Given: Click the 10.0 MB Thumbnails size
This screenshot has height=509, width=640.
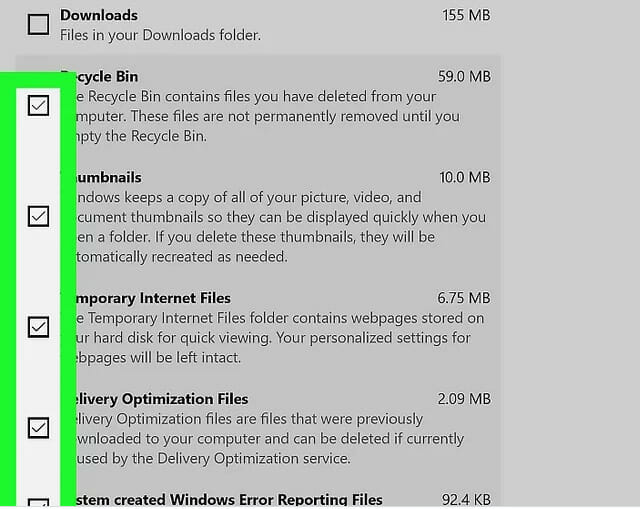Looking at the screenshot, I should point(464,178).
